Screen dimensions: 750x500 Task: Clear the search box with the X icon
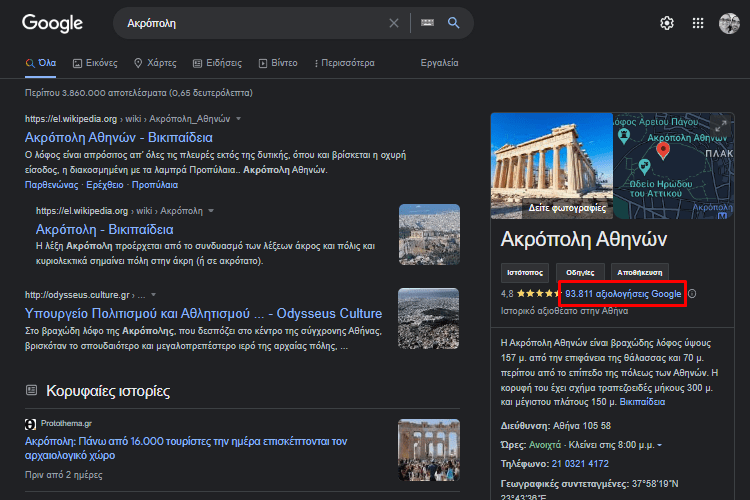[394, 23]
